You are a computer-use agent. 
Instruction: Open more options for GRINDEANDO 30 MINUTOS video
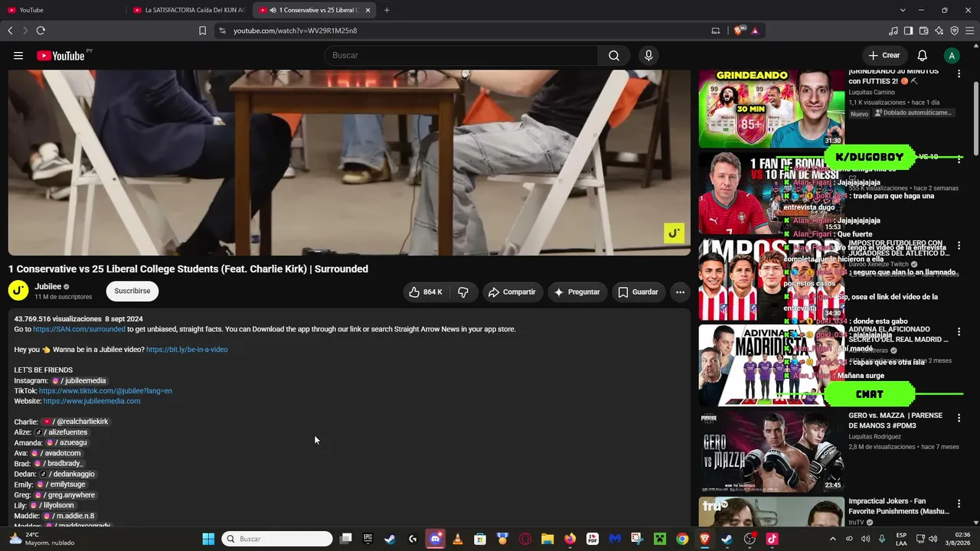[959, 74]
